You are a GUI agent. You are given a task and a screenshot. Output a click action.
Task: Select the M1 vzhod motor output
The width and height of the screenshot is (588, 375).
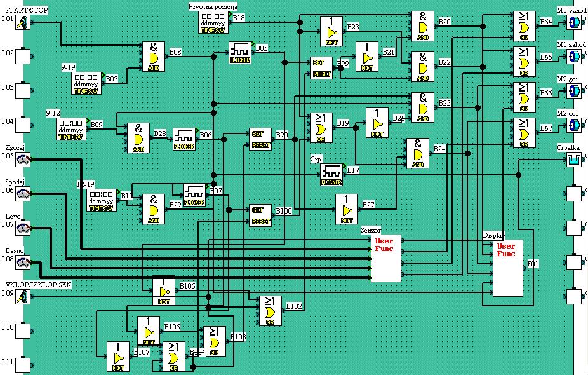point(574,22)
